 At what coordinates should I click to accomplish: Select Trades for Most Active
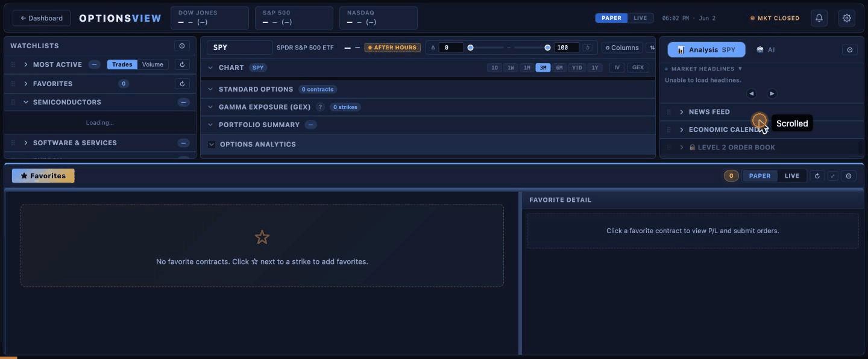122,64
